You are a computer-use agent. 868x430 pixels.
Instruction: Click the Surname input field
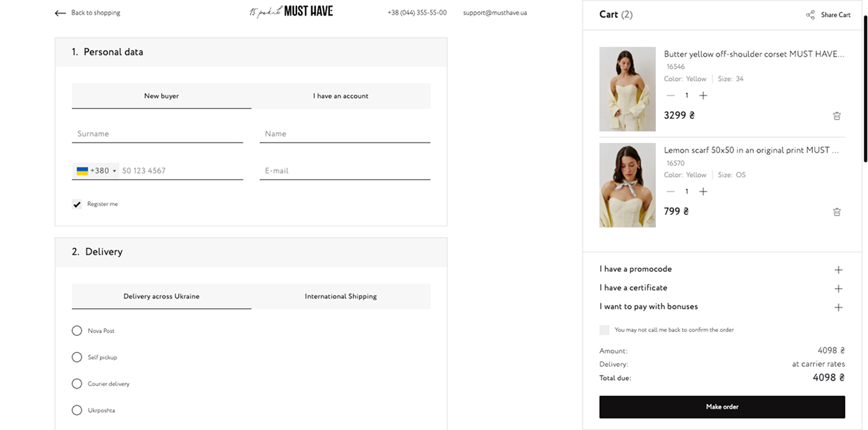(x=157, y=134)
